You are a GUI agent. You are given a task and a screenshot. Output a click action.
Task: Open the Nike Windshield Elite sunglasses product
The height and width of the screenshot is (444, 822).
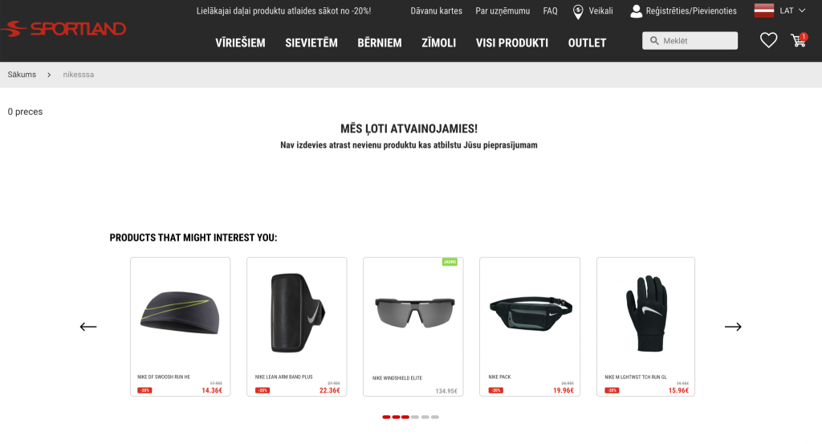pyautogui.click(x=413, y=327)
